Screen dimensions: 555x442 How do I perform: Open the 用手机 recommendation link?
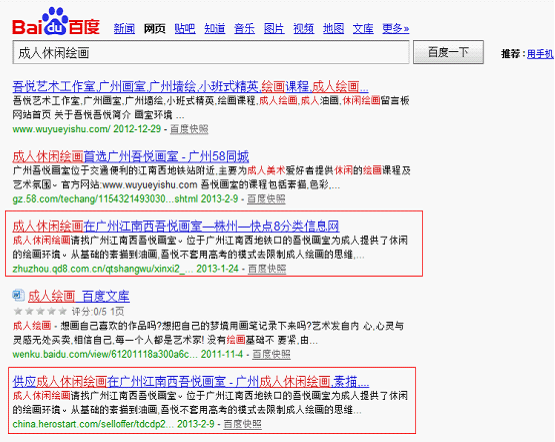click(x=540, y=54)
